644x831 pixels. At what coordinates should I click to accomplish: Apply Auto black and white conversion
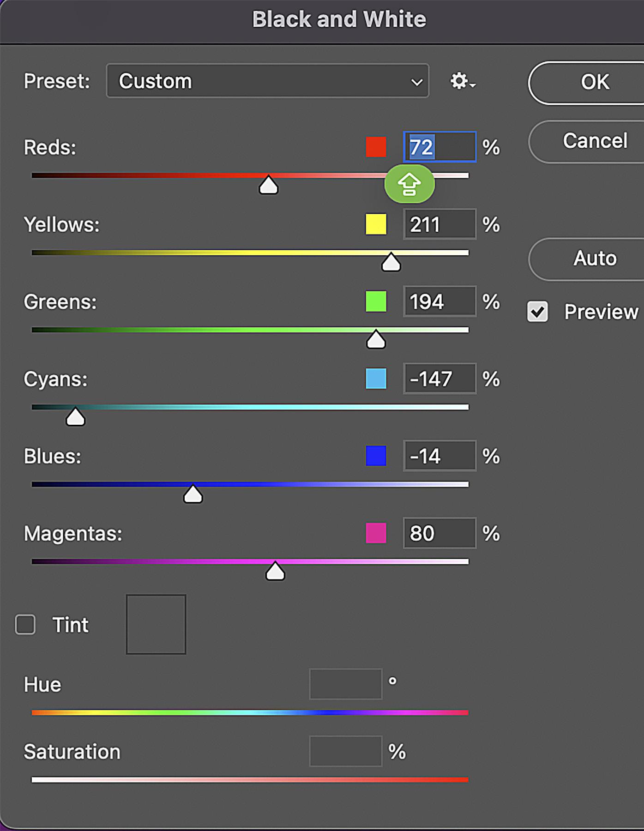(595, 259)
